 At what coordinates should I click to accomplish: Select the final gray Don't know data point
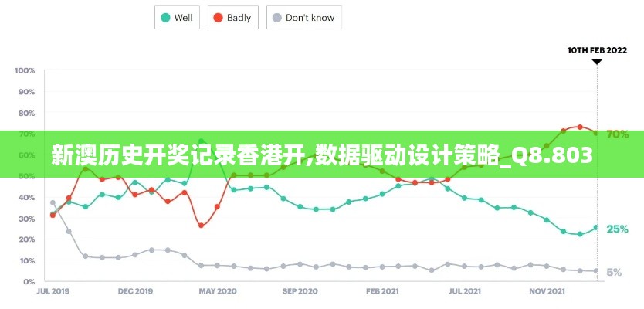point(595,271)
